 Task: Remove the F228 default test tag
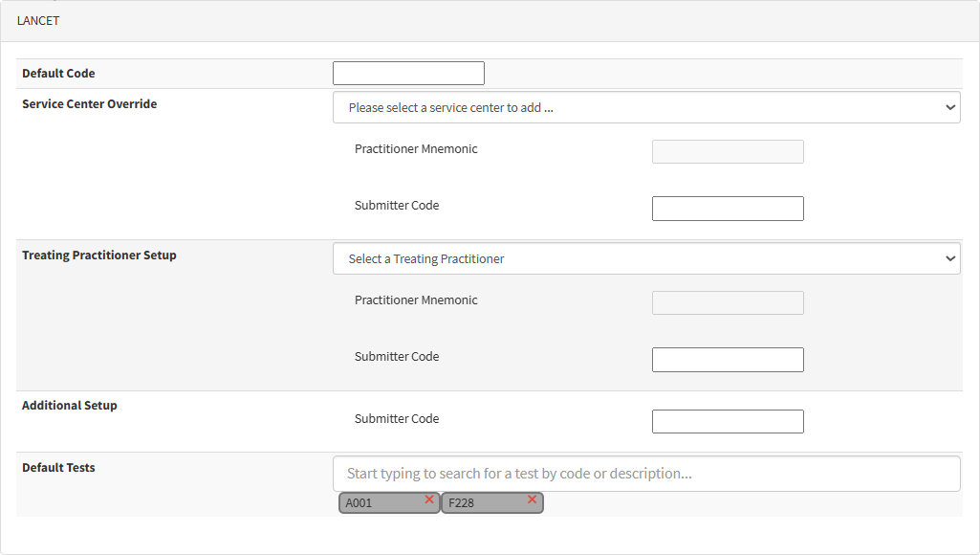tap(532, 499)
